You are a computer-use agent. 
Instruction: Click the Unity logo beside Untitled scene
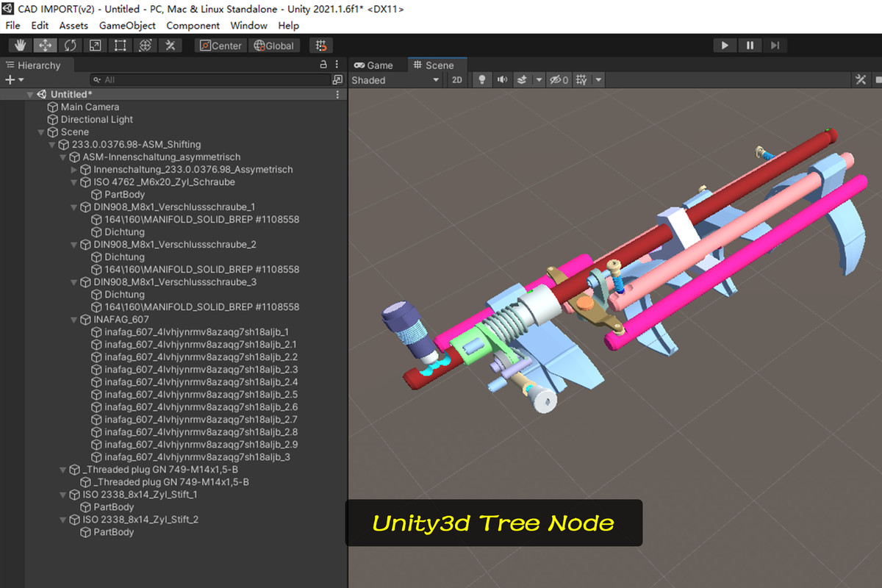click(x=42, y=94)
